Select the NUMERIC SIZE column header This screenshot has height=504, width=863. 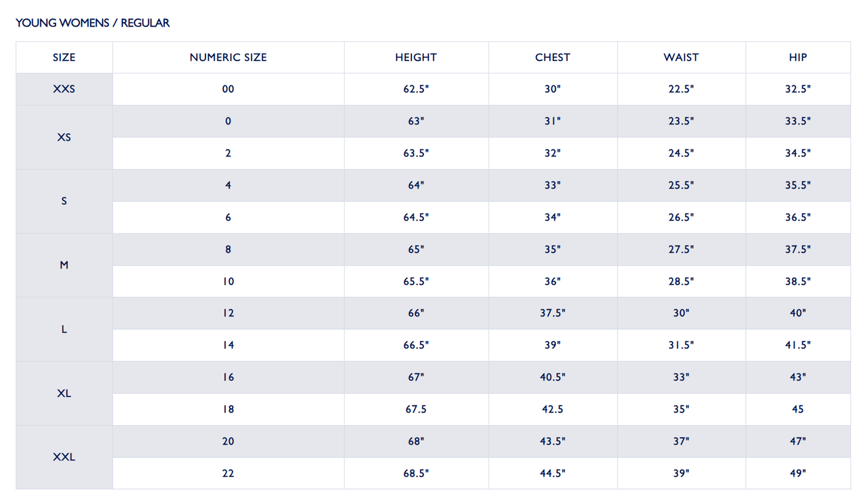coord(228,57)
